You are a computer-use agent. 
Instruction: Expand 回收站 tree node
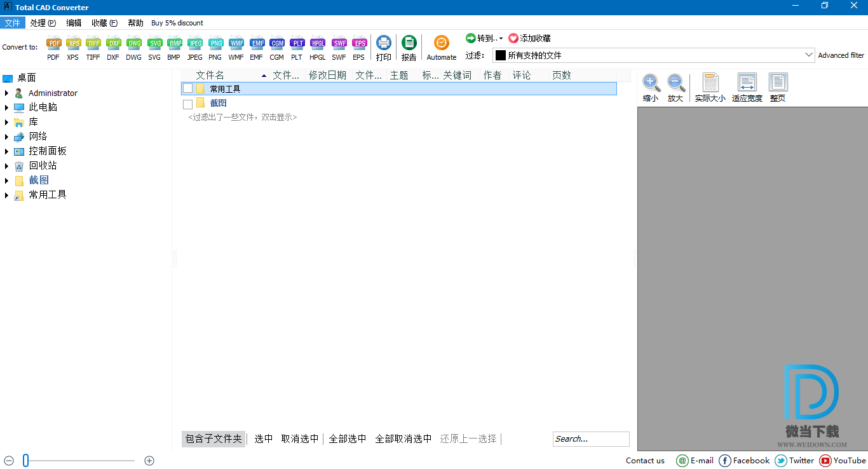point(6,166)
